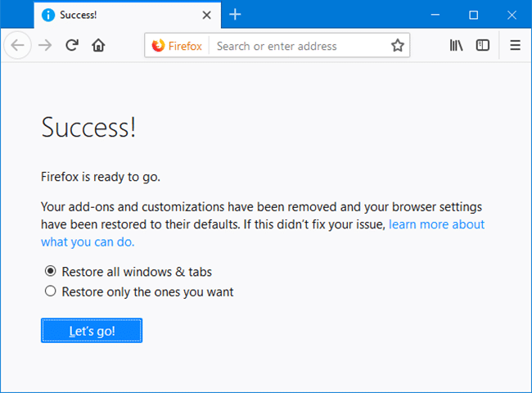The image size is (532, 393).
Task: Minimize the Firefox window
Action: click(x=435, y=15)
